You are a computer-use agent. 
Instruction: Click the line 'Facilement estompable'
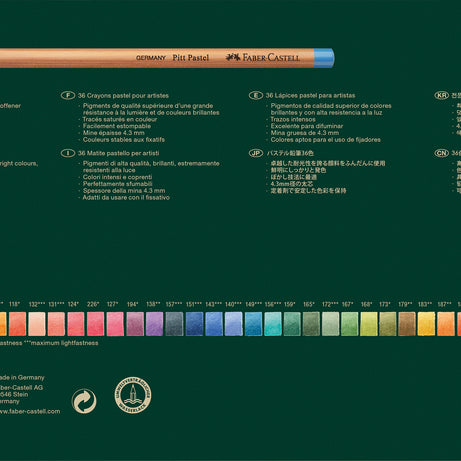pos(117,126)
